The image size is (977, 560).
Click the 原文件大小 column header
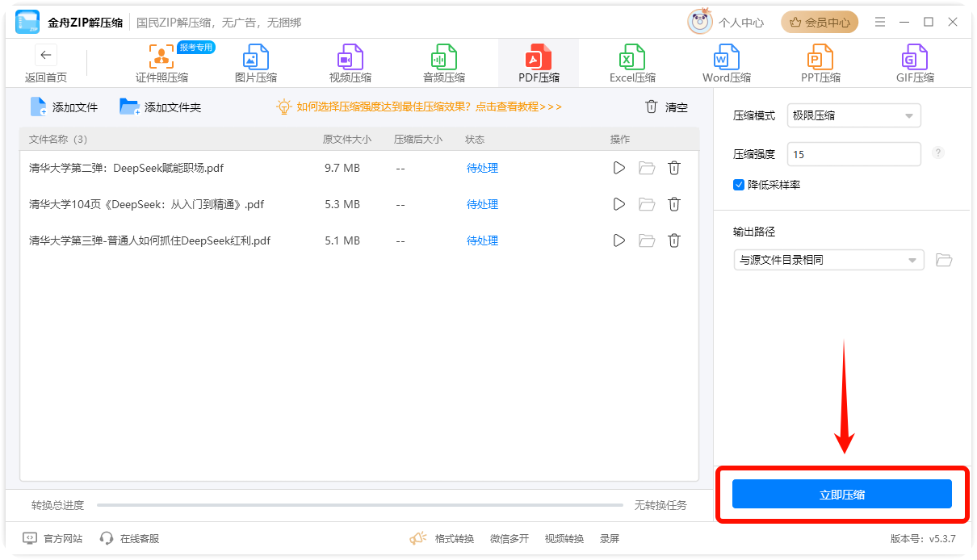click(x=347, y=139)
